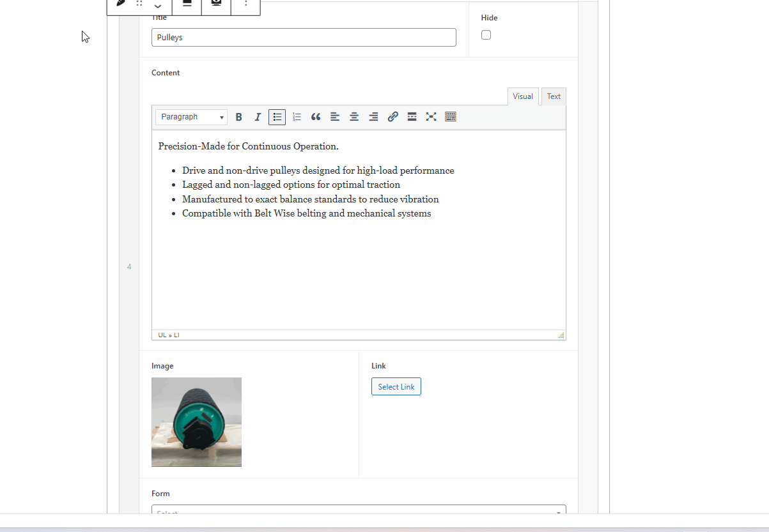Click the editor resize handle corner
Image resolution: width=769 pixels, height=532 pixels.
[561, 335]
